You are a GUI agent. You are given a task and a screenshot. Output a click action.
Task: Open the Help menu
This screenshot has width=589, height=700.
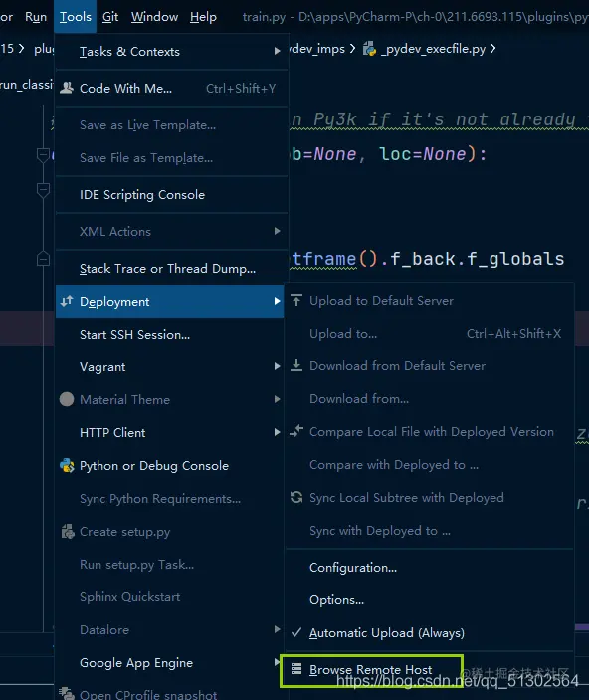pyautogui.click(x=203, y=17)
